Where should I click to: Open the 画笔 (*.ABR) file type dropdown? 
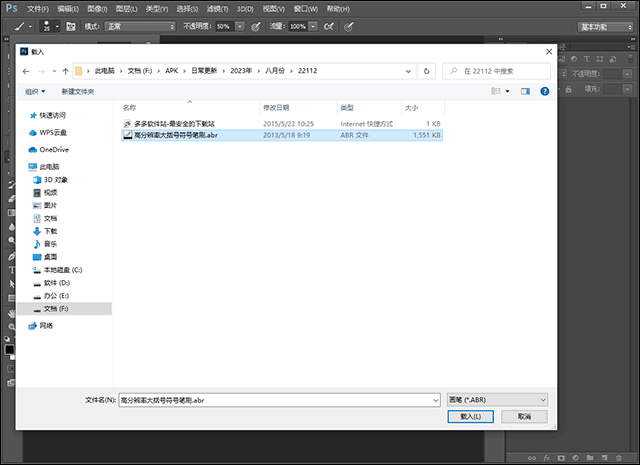coord(497,400)
